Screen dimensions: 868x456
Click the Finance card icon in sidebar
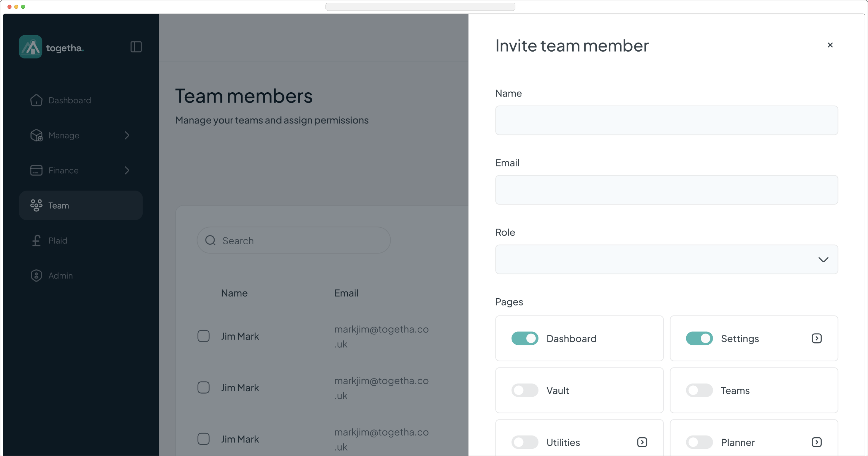point(36,170)
